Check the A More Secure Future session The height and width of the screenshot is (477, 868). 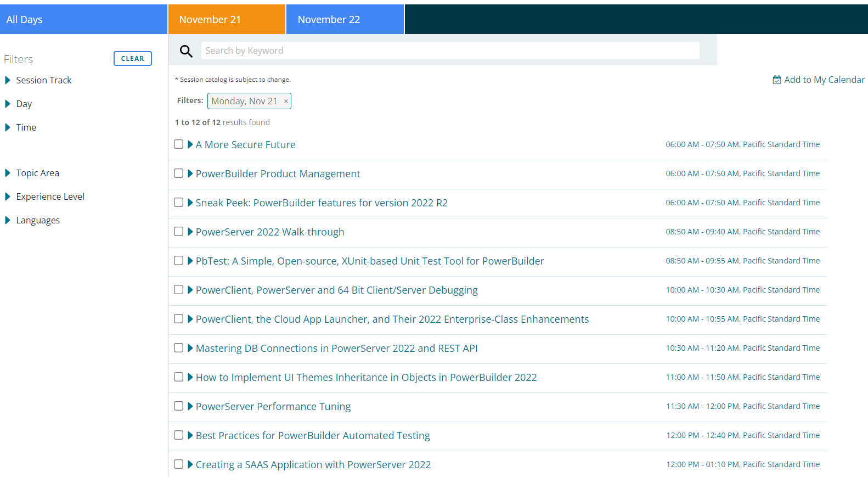click(x=178, y=144)
